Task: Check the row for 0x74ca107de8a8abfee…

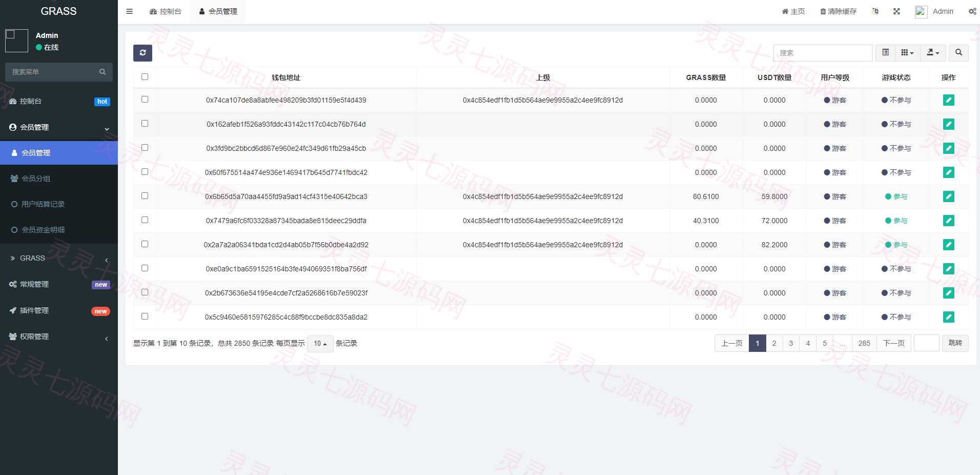Action: point(145,100)
